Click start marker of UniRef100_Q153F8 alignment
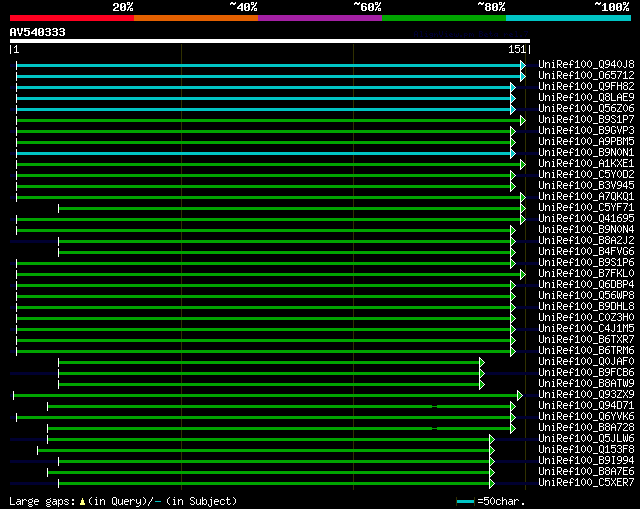 point(38,451)
